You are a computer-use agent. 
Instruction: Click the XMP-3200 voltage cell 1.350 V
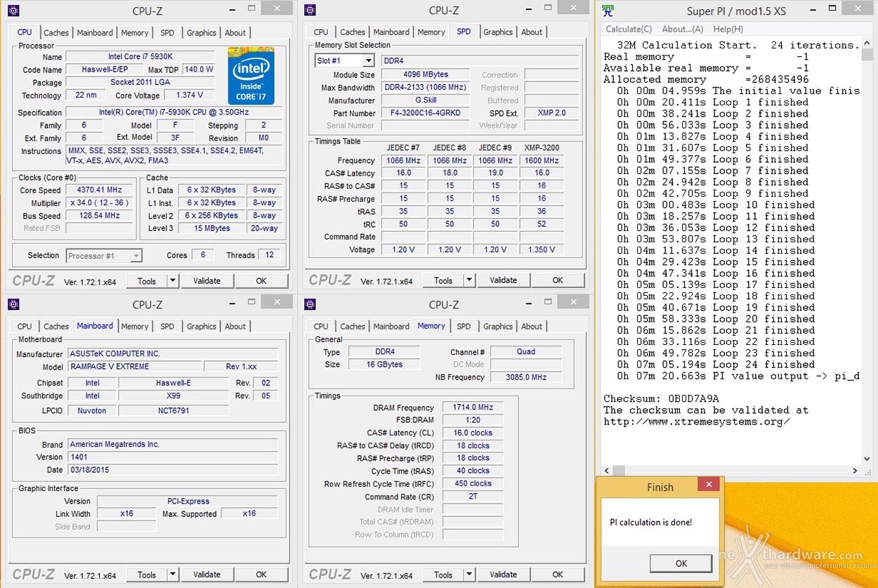click(x=542, y=249)
